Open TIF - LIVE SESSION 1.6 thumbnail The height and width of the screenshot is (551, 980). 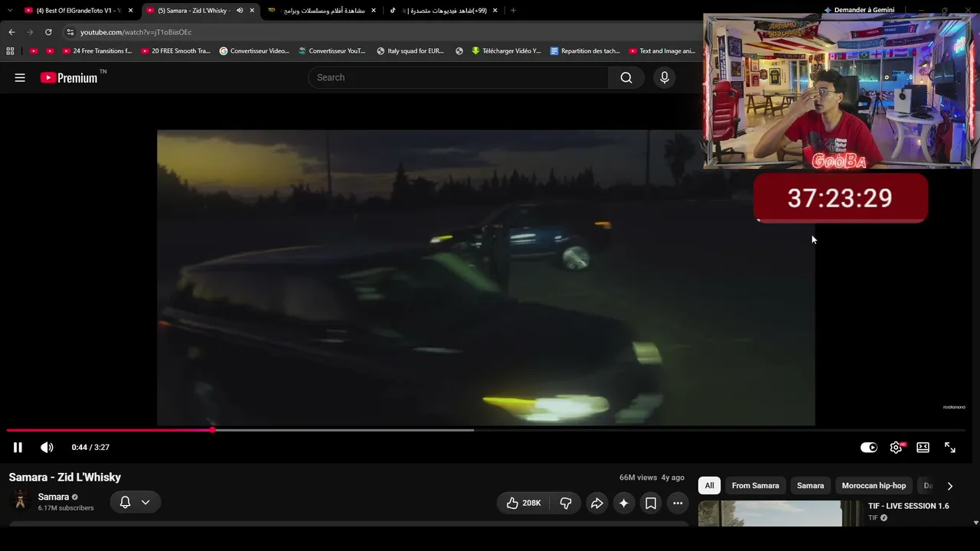click(779, 514)
